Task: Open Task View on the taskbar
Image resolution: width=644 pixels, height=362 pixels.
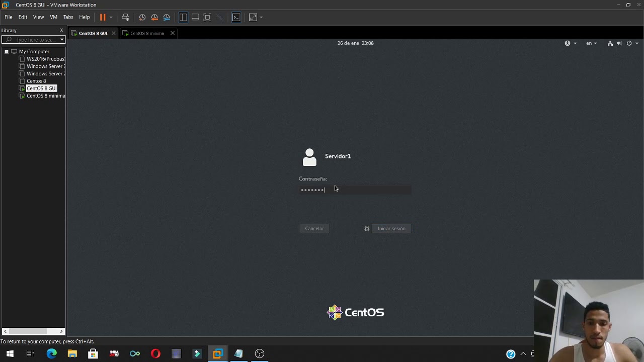Action: (30, 353)
